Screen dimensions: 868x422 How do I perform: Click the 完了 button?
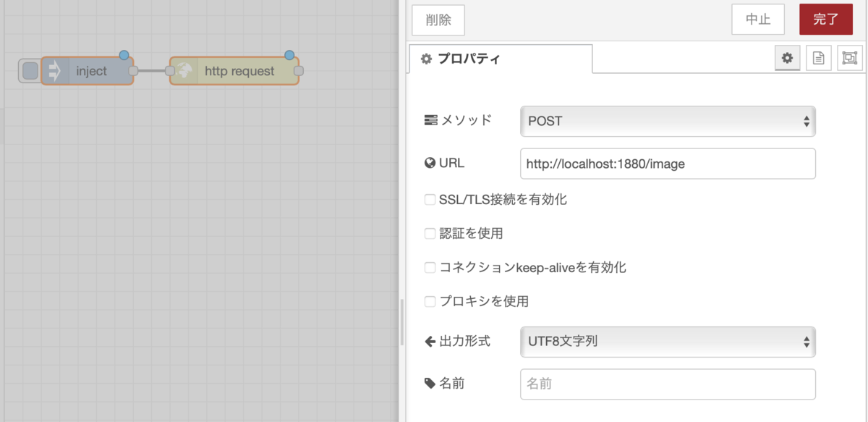(825, 20)
